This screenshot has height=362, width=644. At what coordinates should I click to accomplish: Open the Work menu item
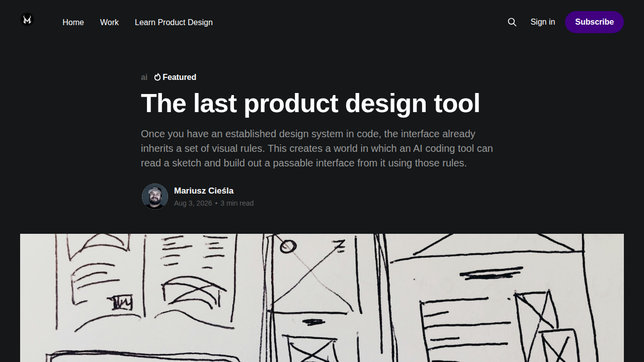[x=109, y=22]
